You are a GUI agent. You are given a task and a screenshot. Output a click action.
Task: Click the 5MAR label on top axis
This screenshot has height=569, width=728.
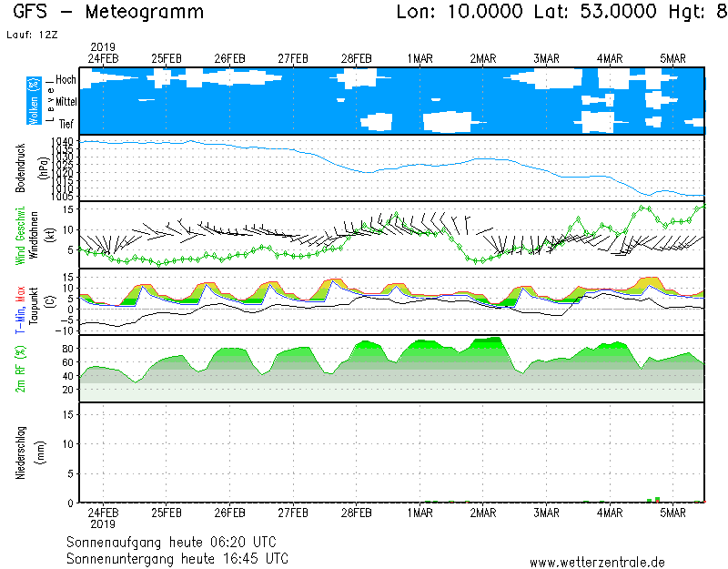coord(672,58)
